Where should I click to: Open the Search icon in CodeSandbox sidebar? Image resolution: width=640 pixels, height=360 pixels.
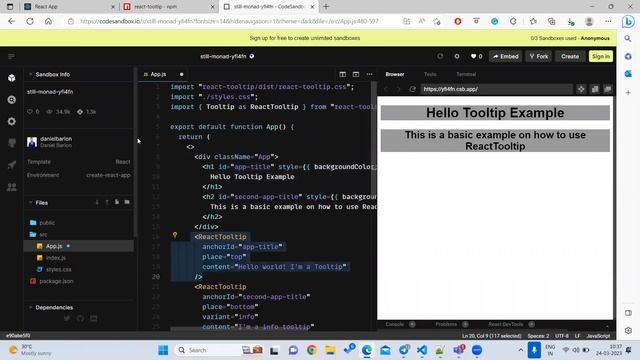point(11,100)
